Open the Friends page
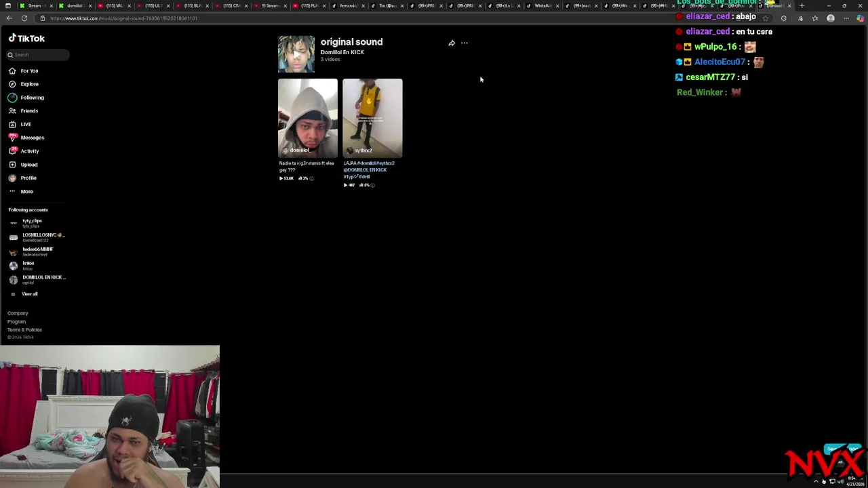The width and height of the screenshot is (868, 488). tap(24, 110)
